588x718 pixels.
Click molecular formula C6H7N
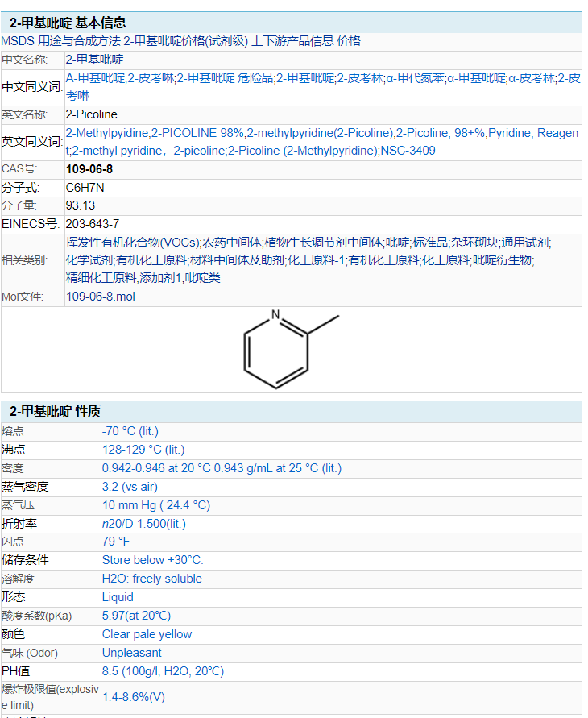[x=85, y=188]
